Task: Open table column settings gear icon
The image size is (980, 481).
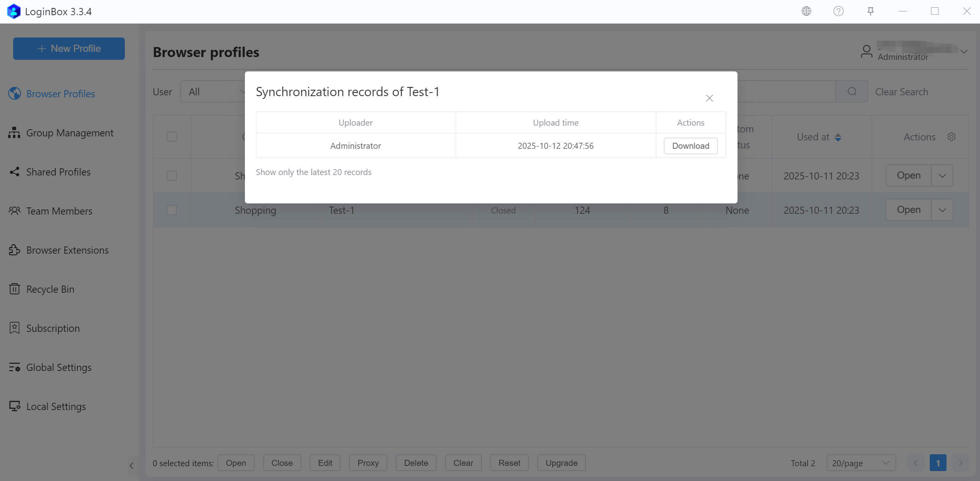Action: [951, 137]
